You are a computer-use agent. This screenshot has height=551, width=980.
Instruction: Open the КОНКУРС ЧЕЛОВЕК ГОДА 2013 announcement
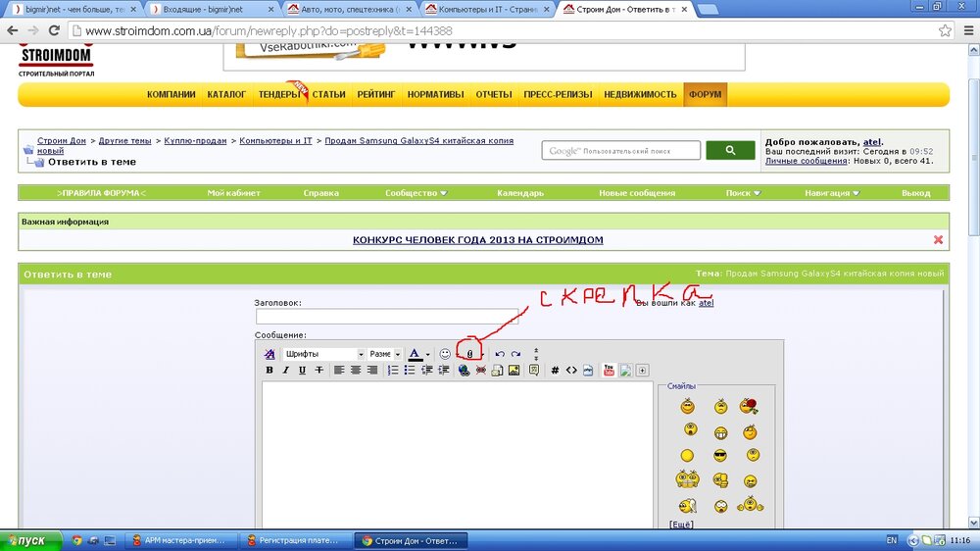coord(478,239)
